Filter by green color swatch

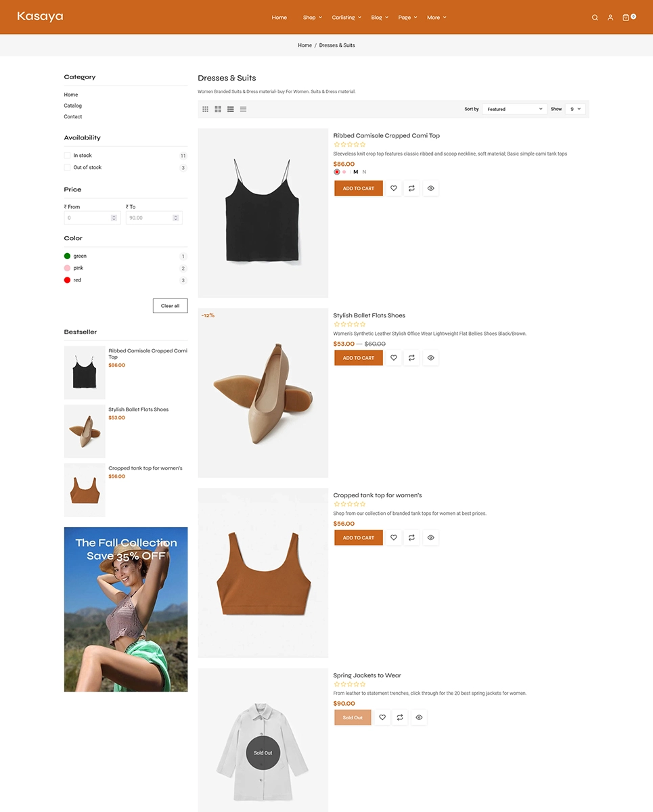click(68, 256)
